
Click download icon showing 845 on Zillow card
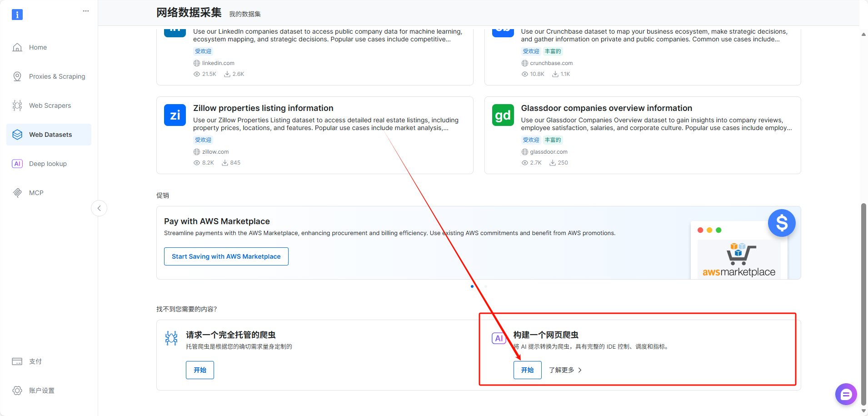225,163
